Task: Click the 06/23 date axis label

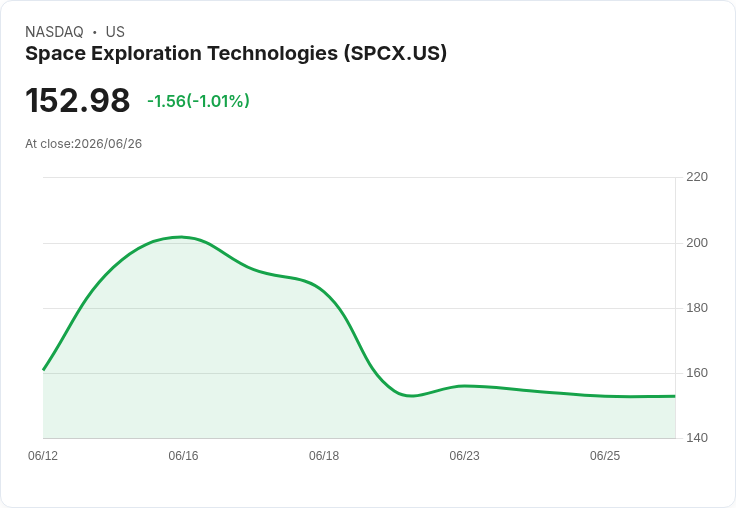Action: [x=464, y=456]
